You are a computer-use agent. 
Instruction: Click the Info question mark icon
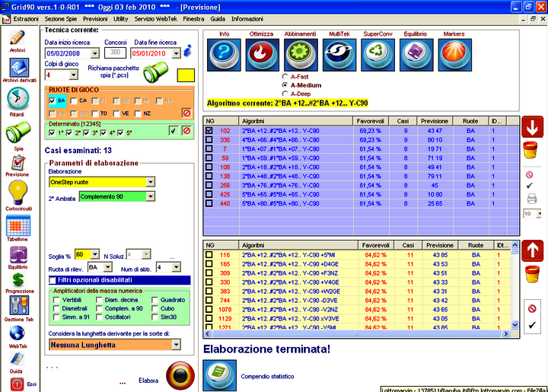point(224,55)
